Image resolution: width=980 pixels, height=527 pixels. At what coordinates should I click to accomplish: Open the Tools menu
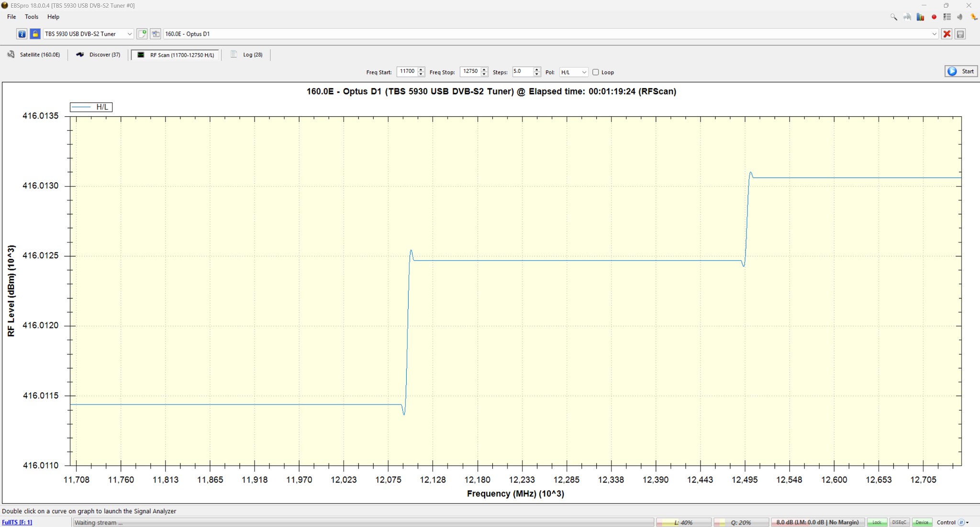point(32,17)
